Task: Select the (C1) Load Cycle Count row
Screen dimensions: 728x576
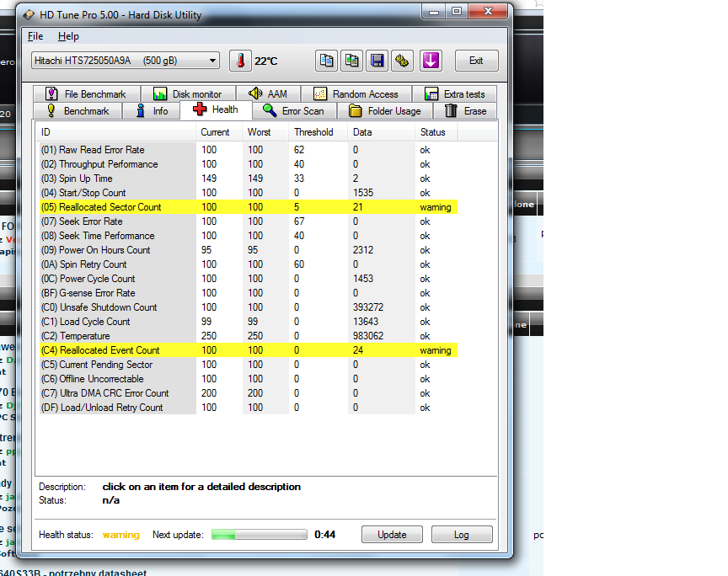Action: (249, 322)
